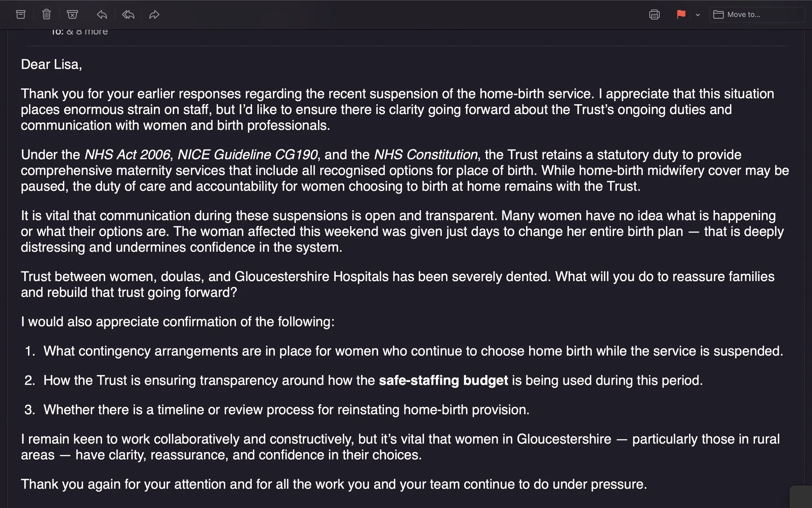The image size is (812, 508).
Task: Click the bold "safe-staffing budget" text
Action: pos(443,380)
